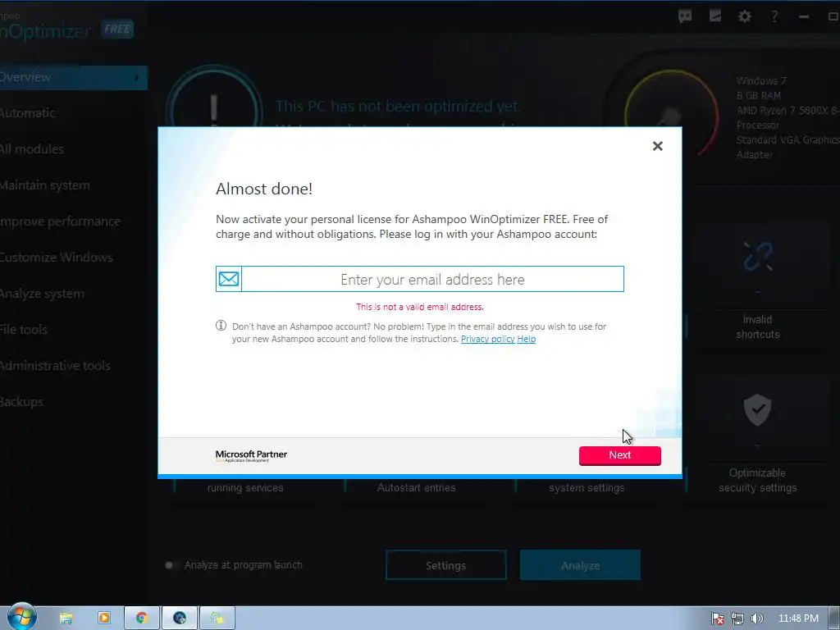Click the network tray icon

(x=737, y=619)
